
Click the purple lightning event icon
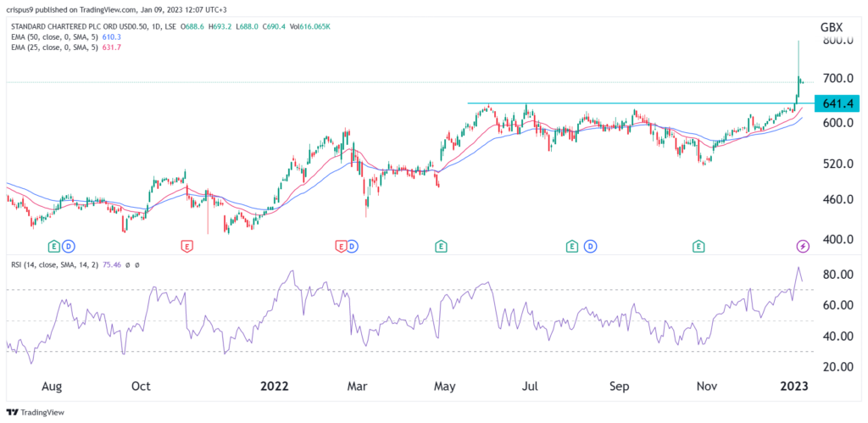click(x=803, y=246)
